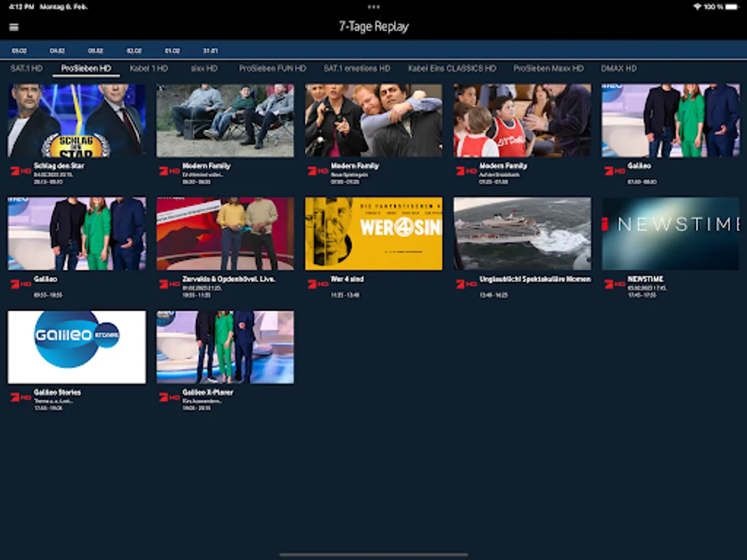
Task: Click ProSieben HD logo beside Schlag den Star
Action: point(21,170)
